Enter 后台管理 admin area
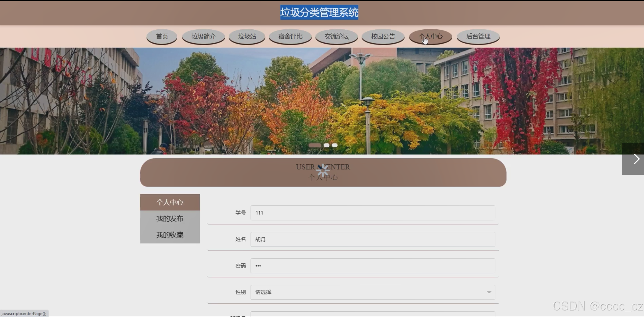The width and height of the screenshot is (644, 317). tap(478, 36)
